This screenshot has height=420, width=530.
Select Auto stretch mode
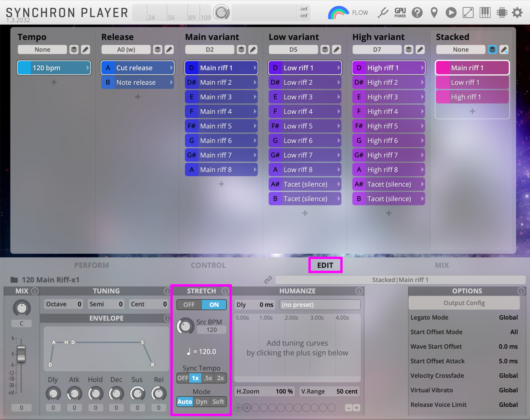pyautogui.click(x=185, y=402)
